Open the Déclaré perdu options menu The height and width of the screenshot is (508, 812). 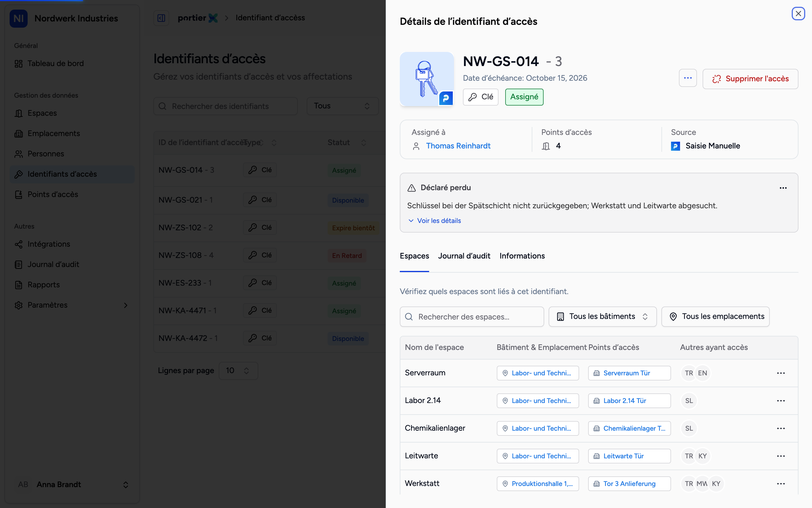tap(783, 188)
